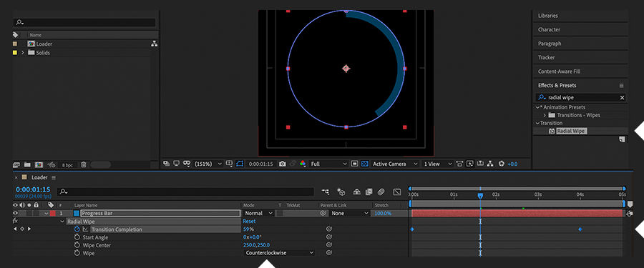Toggle Draft 3D icon in timeline
Image resolution: width=644 pixels, height=268 pixels.
coord(341,192)
